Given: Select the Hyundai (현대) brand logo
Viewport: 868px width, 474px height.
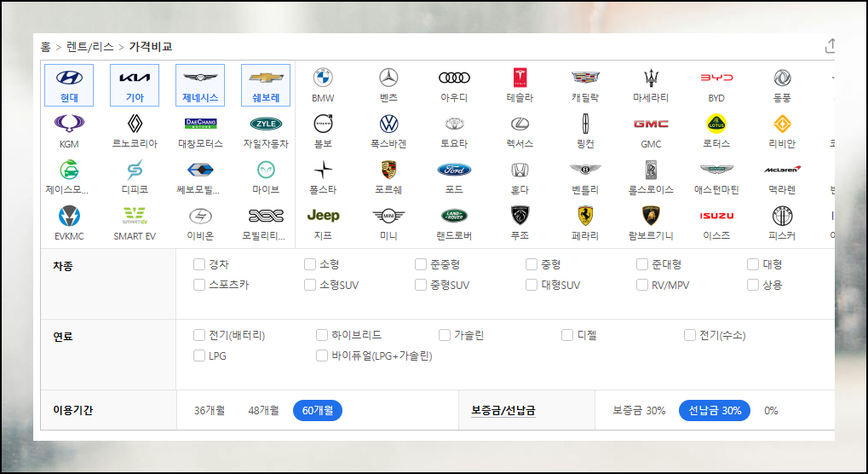Looking at the screenshot, I should coord(69,78).
